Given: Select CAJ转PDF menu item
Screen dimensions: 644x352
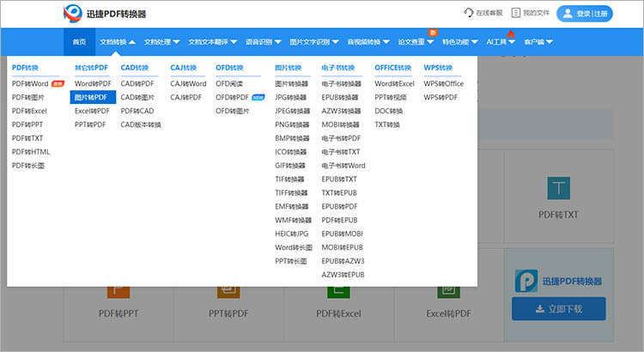Looking at the screenshot, I should coord(186,97).
